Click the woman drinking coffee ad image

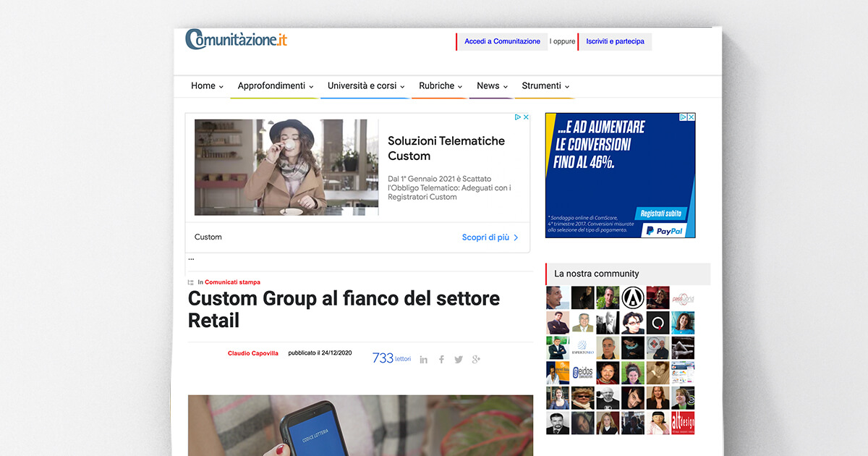286,167
